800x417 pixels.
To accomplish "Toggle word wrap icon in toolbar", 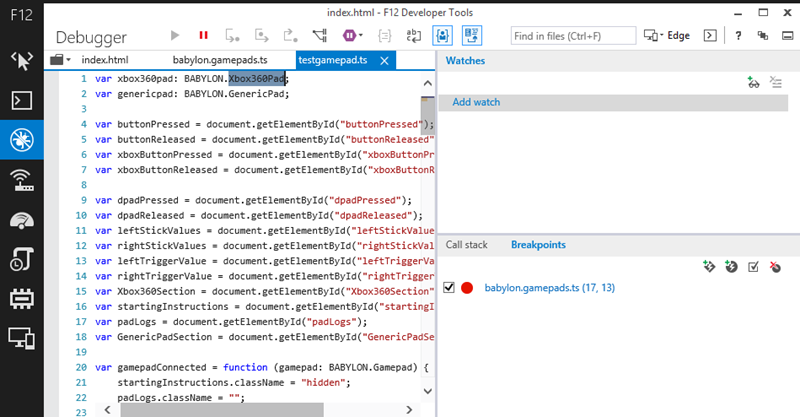I will (413, 36).
